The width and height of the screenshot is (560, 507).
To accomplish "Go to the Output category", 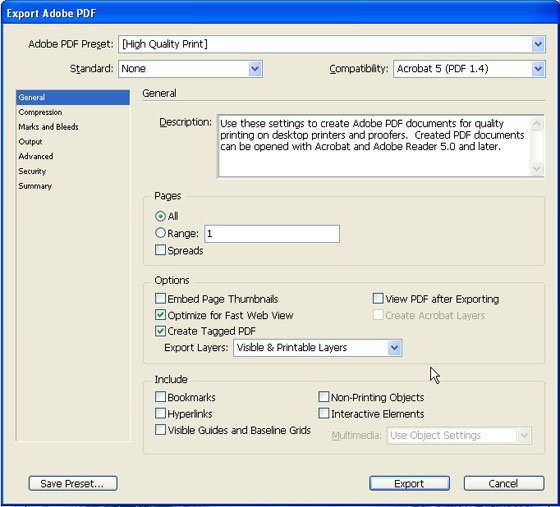I will pyautogui.click(x=73, y=142).
